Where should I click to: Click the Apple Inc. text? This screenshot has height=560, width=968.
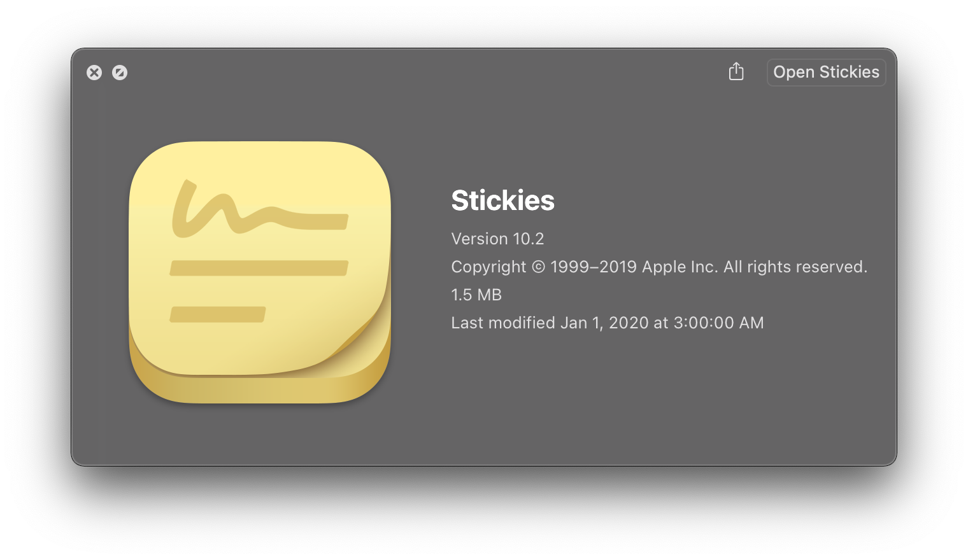point(680,267)
